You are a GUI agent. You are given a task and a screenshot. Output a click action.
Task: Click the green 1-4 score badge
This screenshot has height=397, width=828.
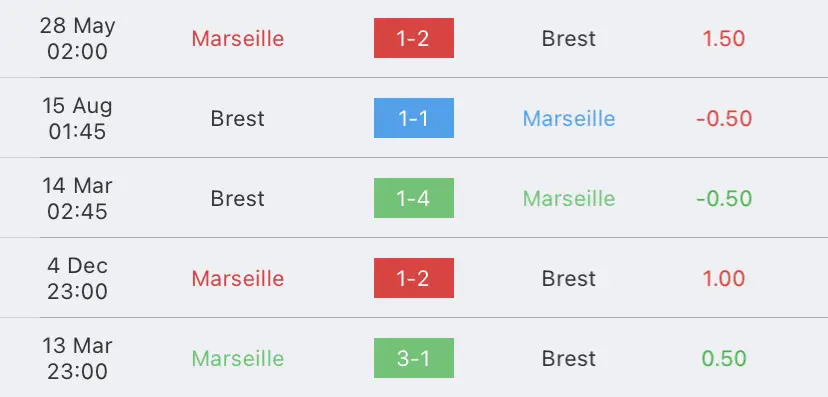pyautogui.click(x=413, y=198)
